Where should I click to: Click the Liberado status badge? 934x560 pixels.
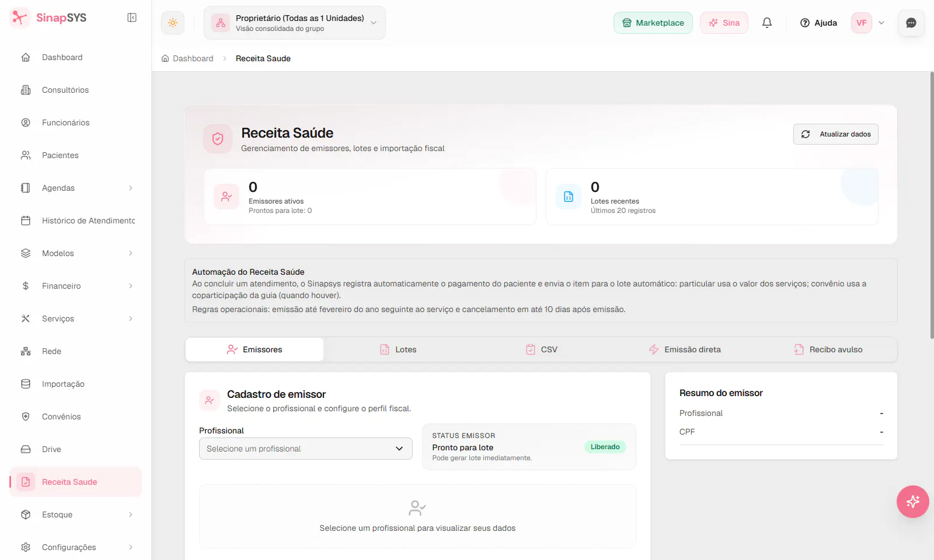[x=605, y=447]
